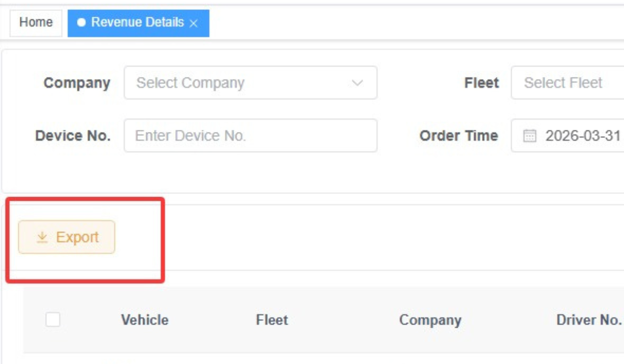Screen dimensions: 624x364
Task: Click the Fleet column header in table
Action: 272,320
